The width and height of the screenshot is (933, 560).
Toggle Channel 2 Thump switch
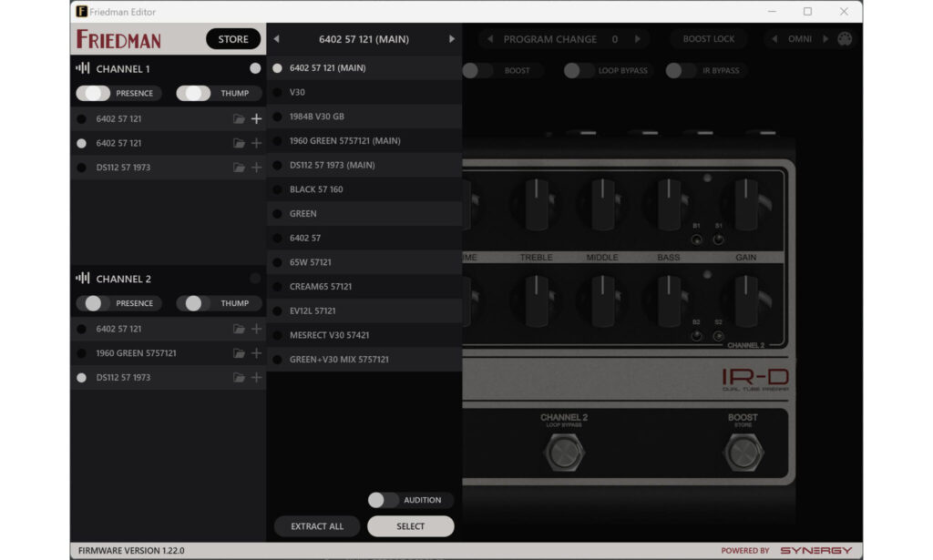(193, 303)
